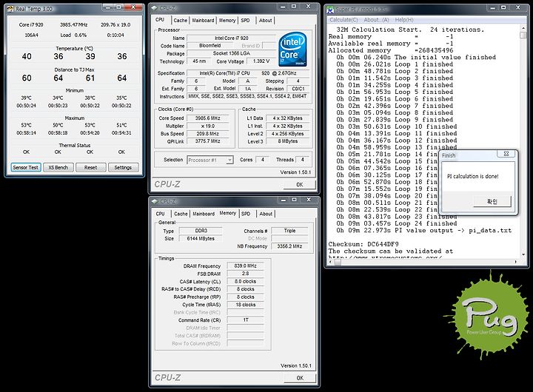533x392 pixels.
Task: Confirm the PI calculation done dialog
Action: click(492, 201)
